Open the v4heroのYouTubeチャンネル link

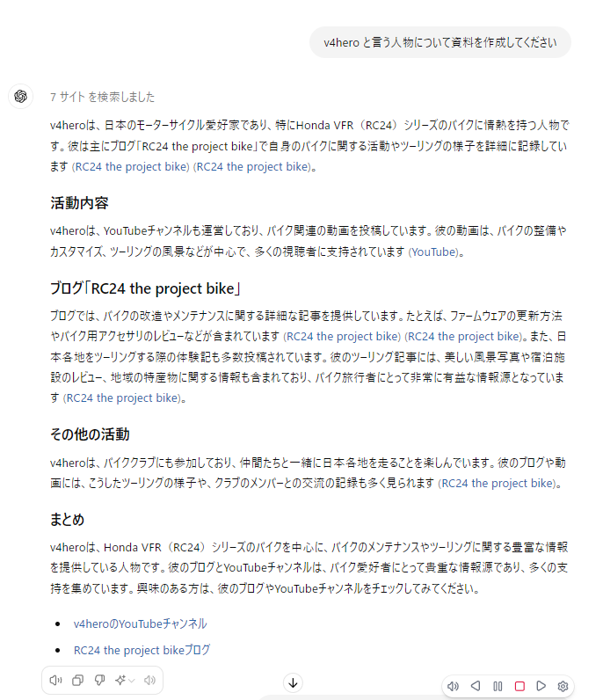pyautogui.click(x=140, y=623)
